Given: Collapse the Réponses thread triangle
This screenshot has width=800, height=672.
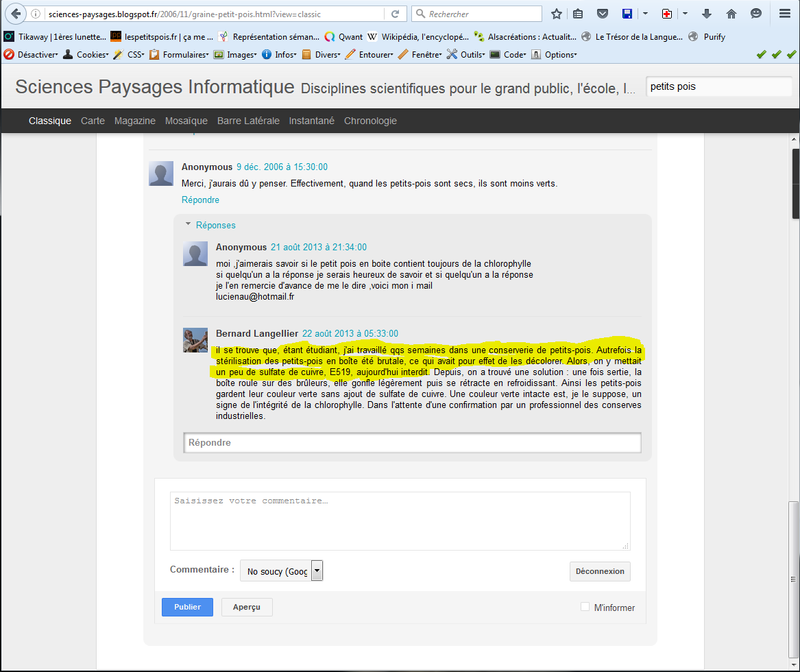Looking at the screenshot, I should click(188, 224).
